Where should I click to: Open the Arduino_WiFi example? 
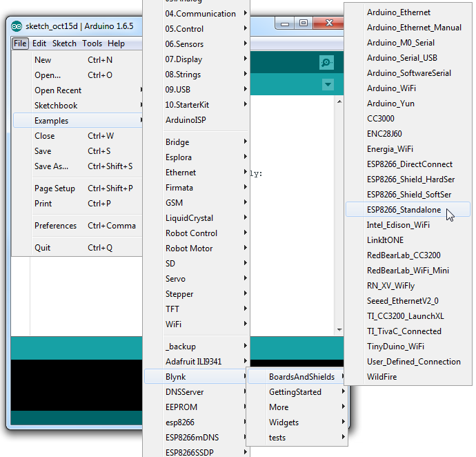pyautogui.click(x=408, y=88)
